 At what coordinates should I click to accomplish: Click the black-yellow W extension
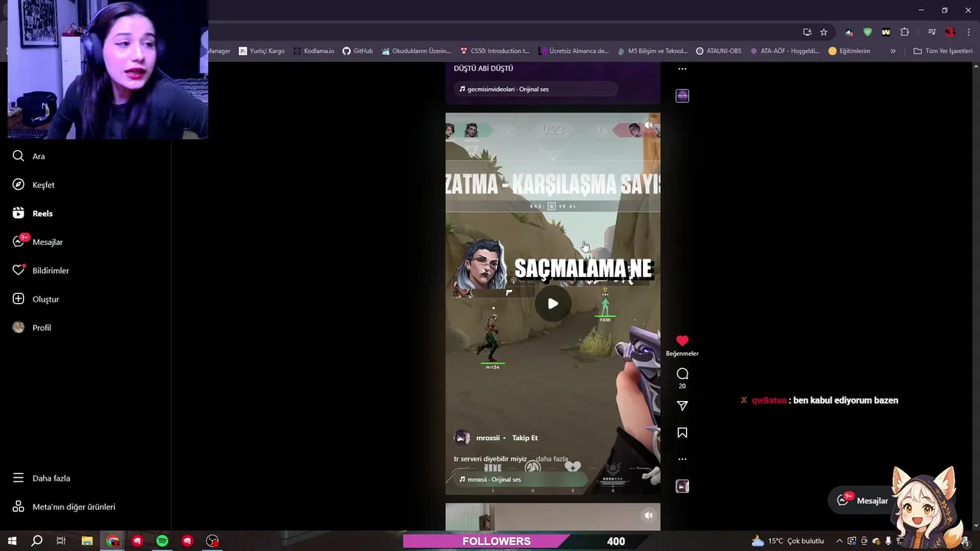[886, 32]
